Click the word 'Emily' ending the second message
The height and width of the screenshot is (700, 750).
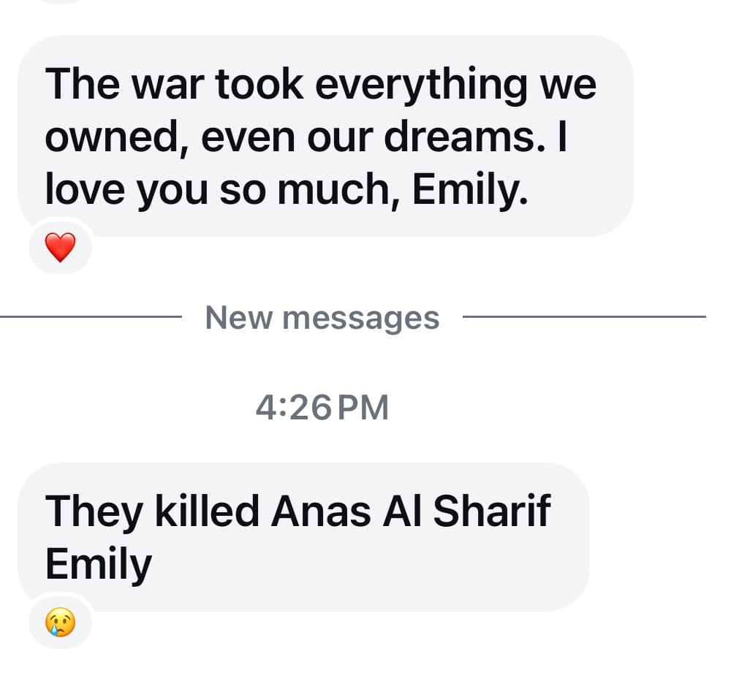click(x=99, y=565)
